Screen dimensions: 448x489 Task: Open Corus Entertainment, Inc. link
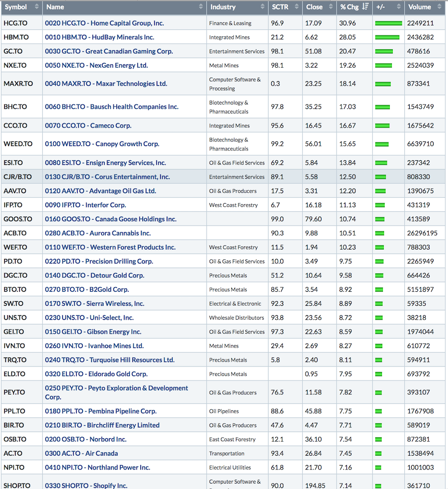107,177
